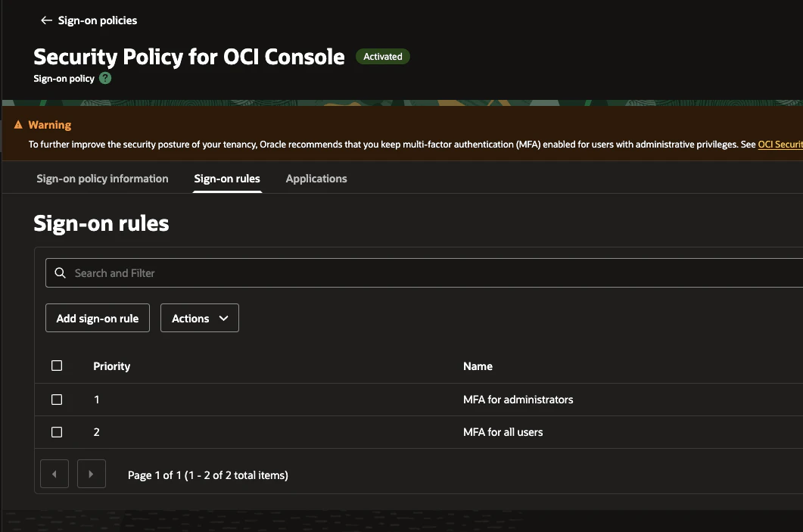Select all sign-on rules checkbox
Image resolution: width=803 pixels, height=532 pixels.
(x=57, y=366)
